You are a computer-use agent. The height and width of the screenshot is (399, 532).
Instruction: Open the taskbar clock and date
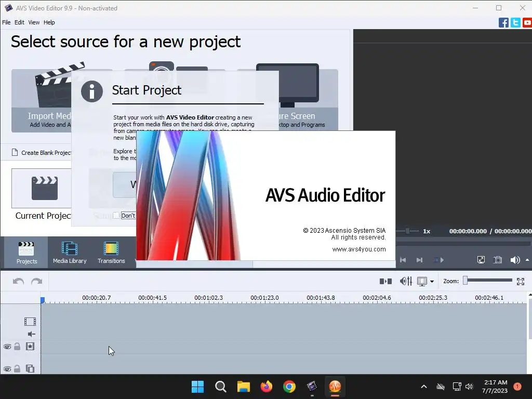pos(495,387)
